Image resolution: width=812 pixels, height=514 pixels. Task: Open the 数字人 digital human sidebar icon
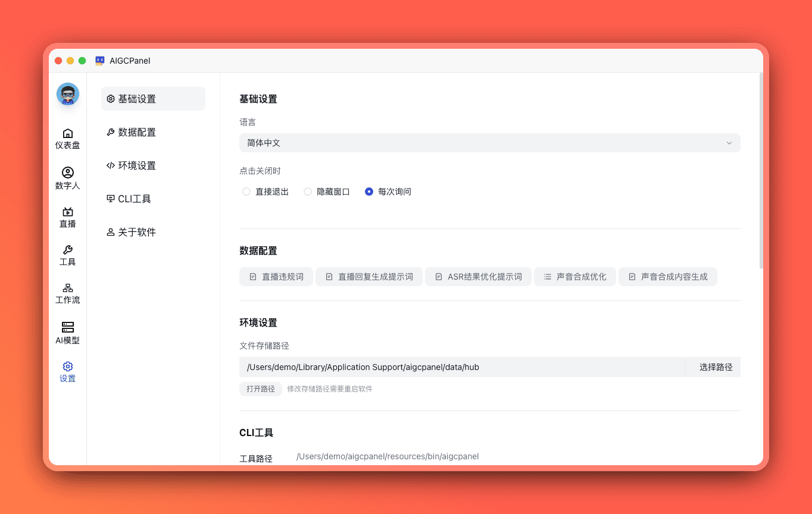click(67, 178)
